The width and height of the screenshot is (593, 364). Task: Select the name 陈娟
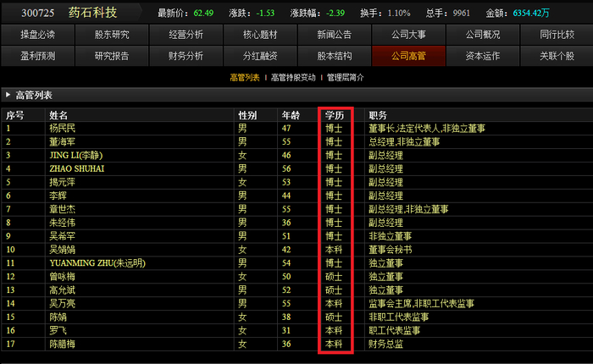coord(58,317)
